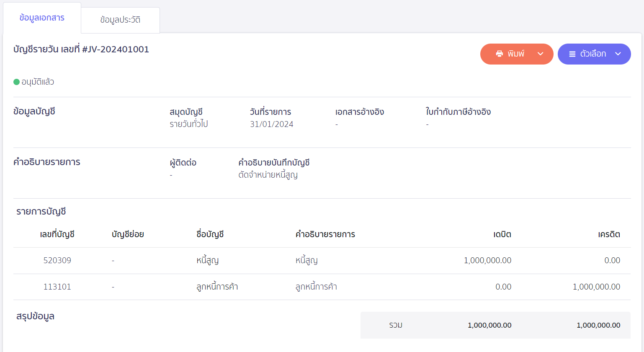Click the คำอธิบายบันทึกบัญชี field label
This screenshot has height=352, width=644.
[274, 163]
